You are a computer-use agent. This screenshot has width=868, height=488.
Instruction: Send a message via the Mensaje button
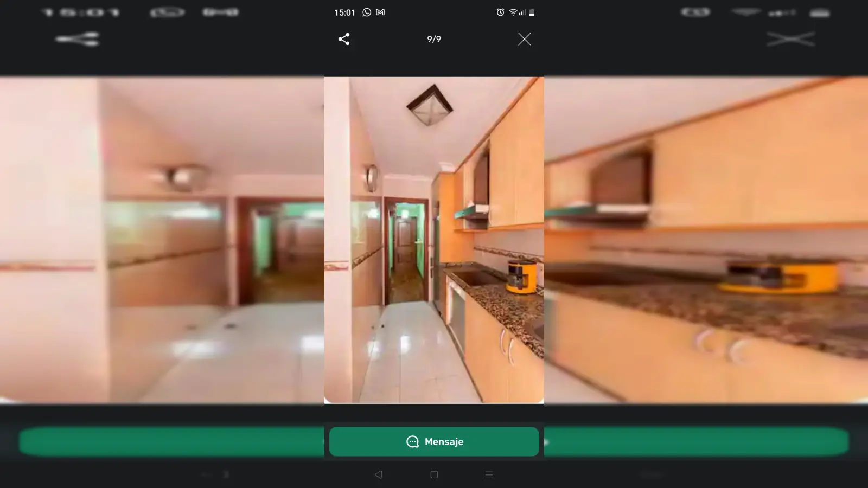tap(434, 441)
